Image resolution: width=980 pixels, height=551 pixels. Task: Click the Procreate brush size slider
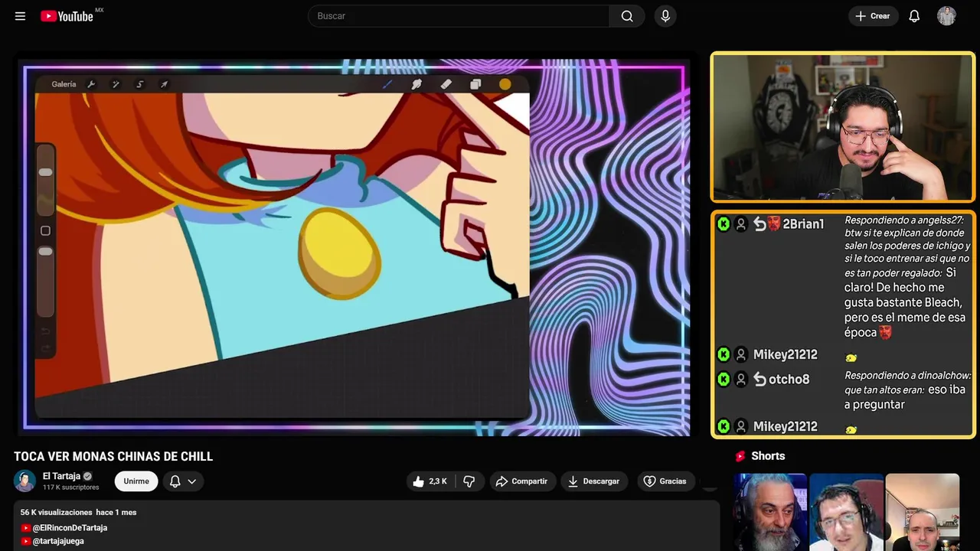tap(45, 181)
